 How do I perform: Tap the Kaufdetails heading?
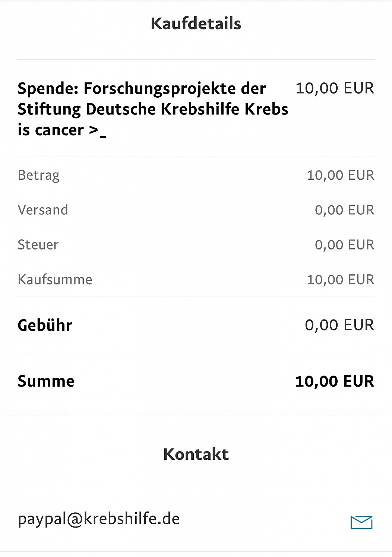[x=196, y=23]
